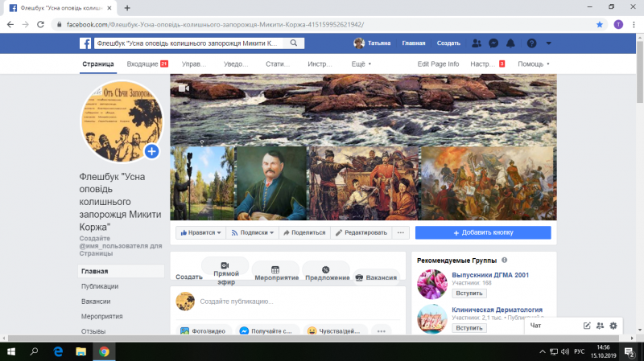Click the Прямой эфир button

[x=225, y=273]
